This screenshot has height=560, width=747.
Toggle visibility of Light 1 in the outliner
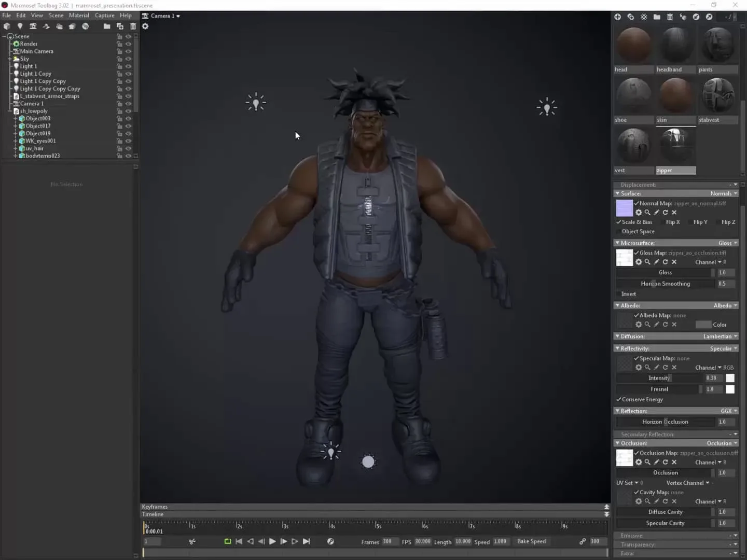(128, 66)
